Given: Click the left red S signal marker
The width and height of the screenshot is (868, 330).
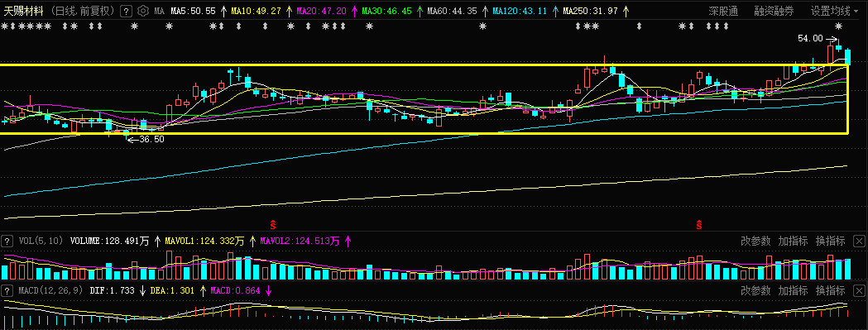Looking at the screenshot, I should pyautogui.click(x=273, y=223).
